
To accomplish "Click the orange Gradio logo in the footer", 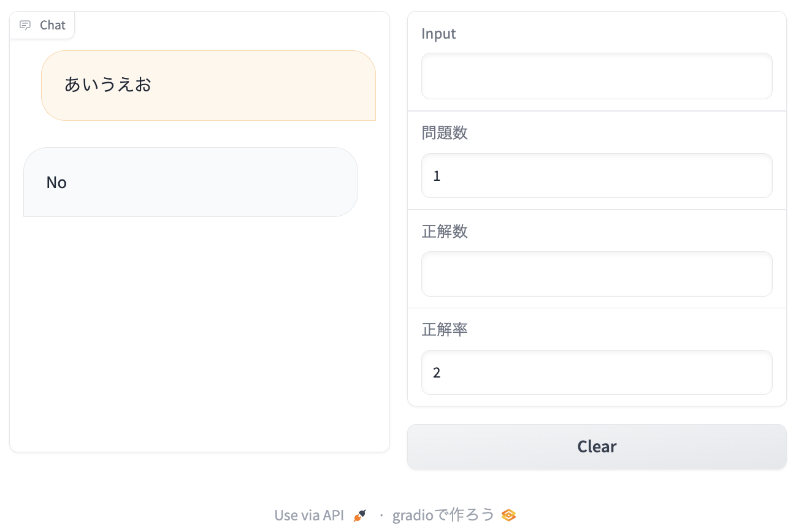I will [508, 515].
